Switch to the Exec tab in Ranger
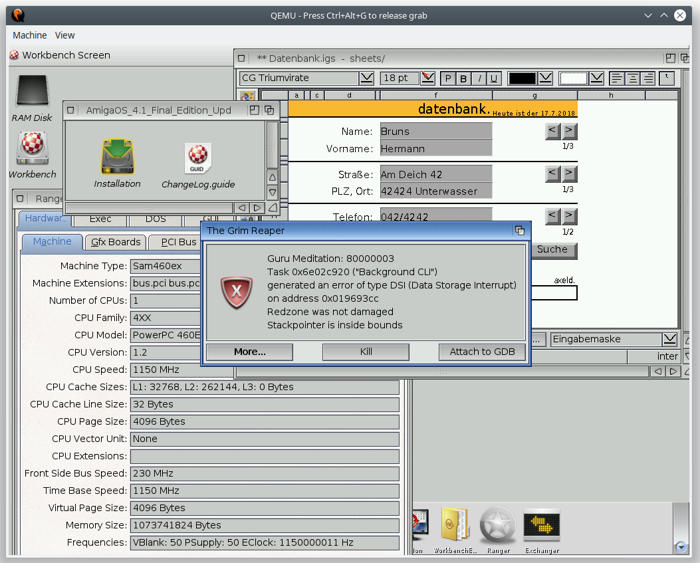The width and height of the screenshot is (700, 563). 100,219
